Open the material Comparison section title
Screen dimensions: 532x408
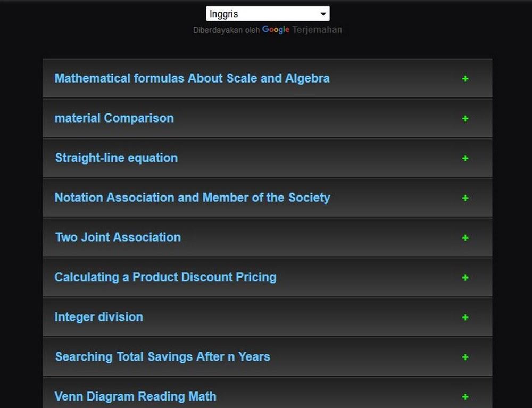click(114, 118)
